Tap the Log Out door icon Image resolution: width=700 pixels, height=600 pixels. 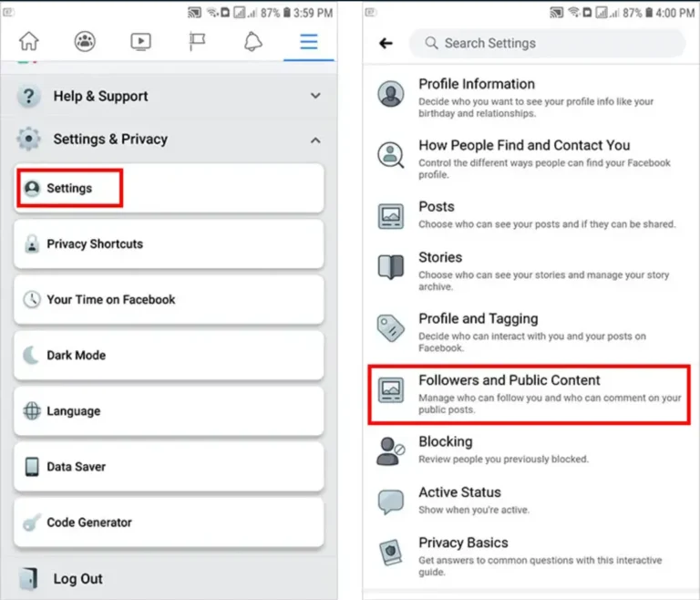tap(29, 579)
